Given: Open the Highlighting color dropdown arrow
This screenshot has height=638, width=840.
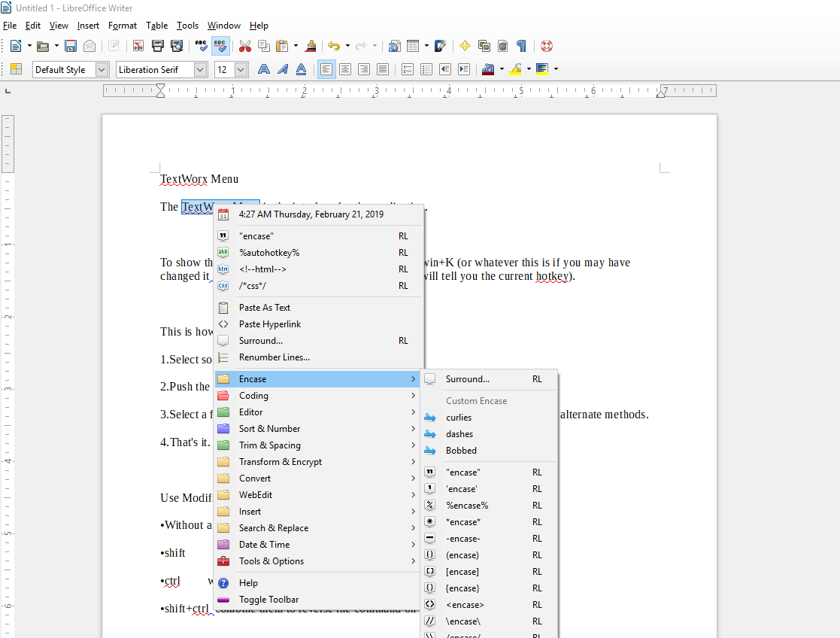Looking at the screenshot, I should click(x=529, y=69).
